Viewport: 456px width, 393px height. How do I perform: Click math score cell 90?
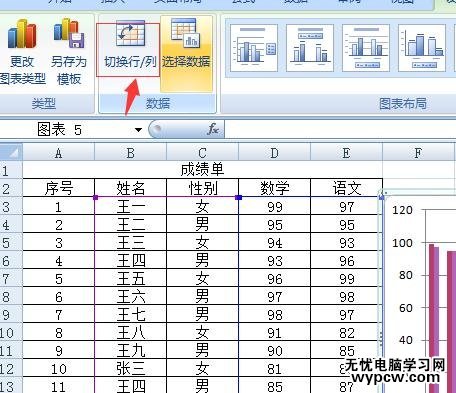pyautogui.click(x=274, y=350)
